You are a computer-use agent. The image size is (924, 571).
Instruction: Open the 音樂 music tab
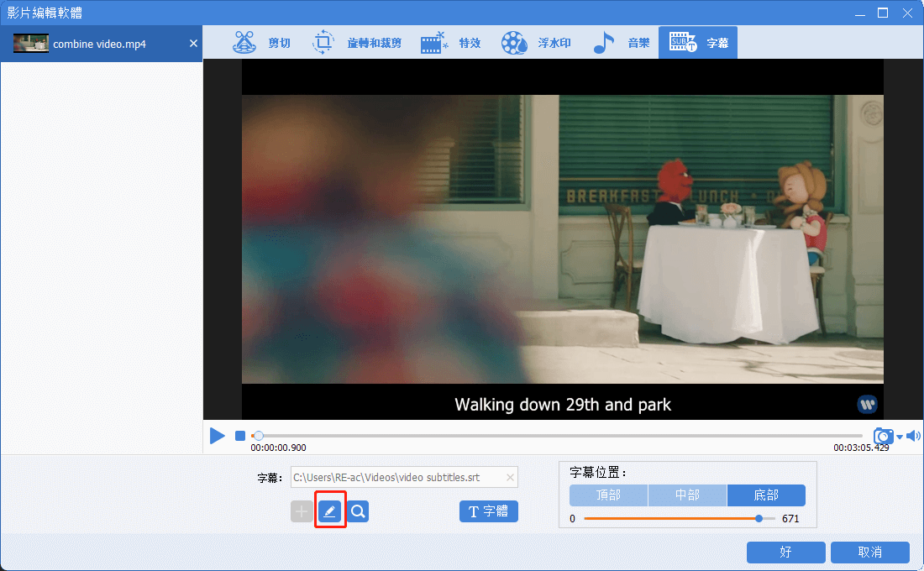[621, 43]
